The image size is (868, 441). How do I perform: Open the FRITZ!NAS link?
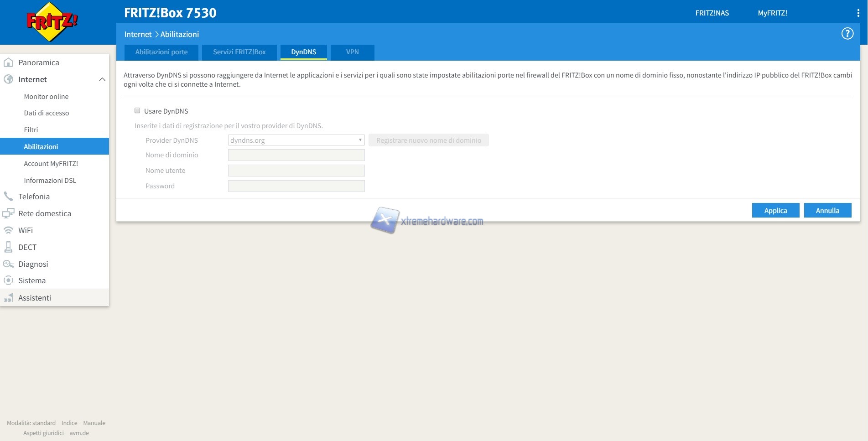point(712,13)
